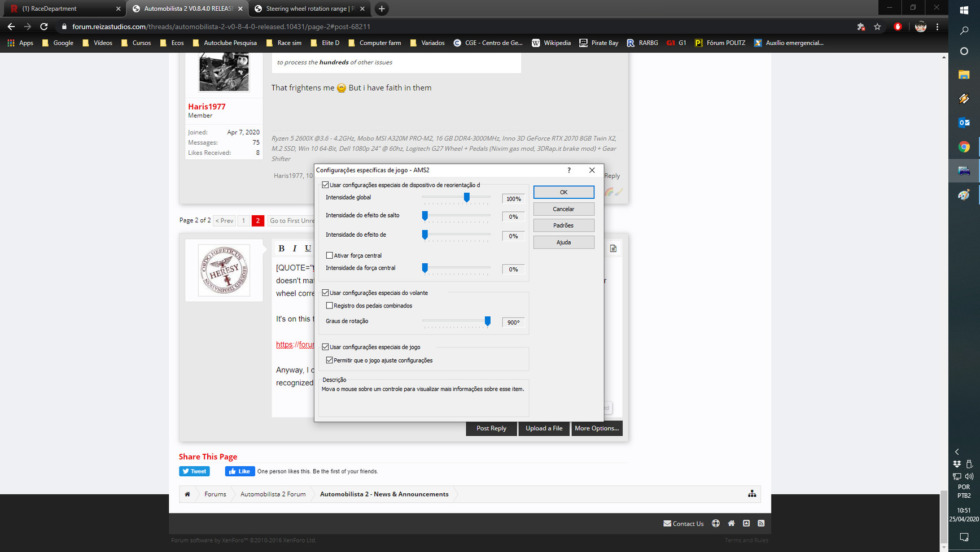Go to page 1 of the thread

click(x=243, y=221)
